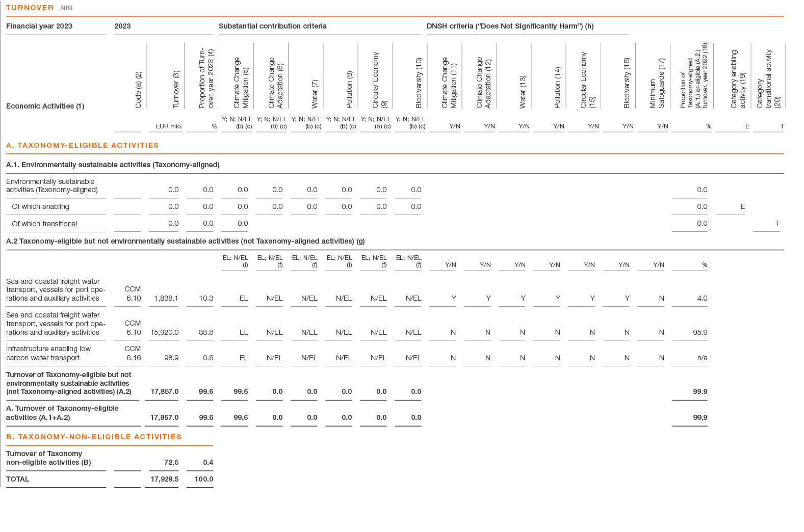Screen dimensions: 804x532
Task: Click the 'Of which enabling' row label
Action: pos(40,206)
